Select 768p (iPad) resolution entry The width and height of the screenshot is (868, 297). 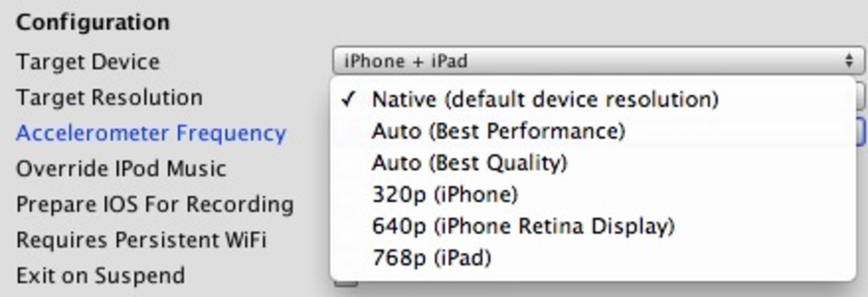[x=431, y=258]
